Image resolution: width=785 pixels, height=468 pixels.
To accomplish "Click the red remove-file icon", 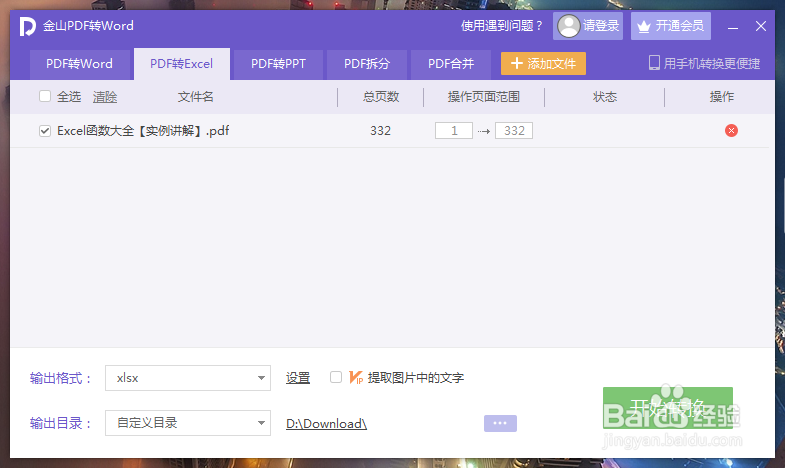I will 731,131.
